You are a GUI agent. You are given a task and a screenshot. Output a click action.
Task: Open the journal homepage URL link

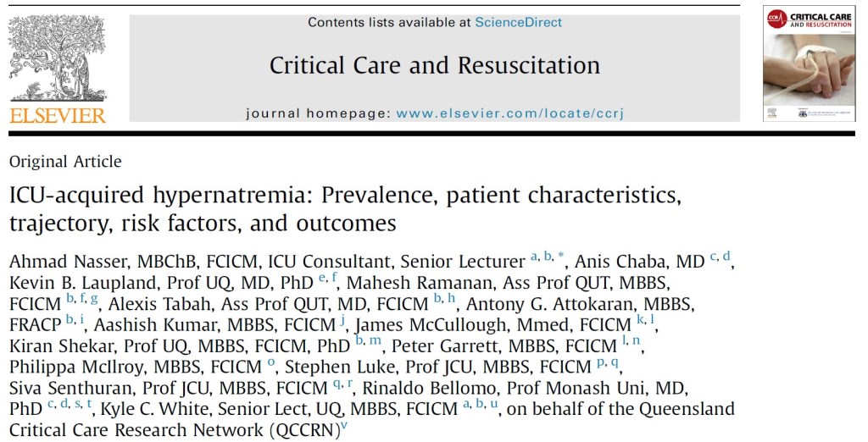click(x=509, y=113)
